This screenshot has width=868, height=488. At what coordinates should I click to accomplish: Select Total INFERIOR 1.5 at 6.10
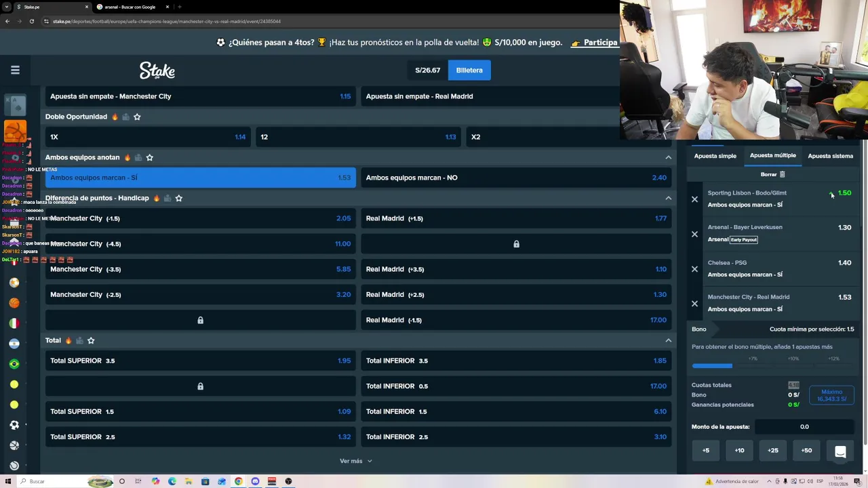pyautogui.click(x=516, y=411)
